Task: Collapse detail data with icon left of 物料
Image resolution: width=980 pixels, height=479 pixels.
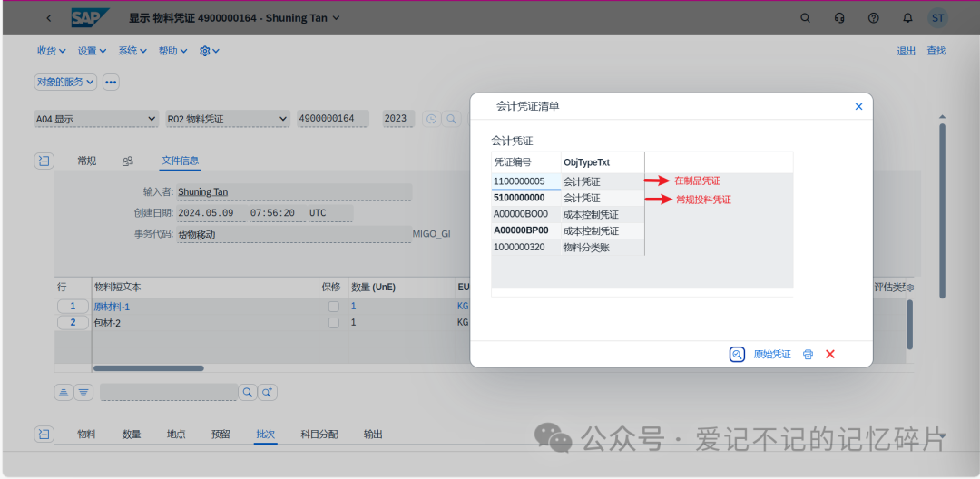Action: (44, 434)
